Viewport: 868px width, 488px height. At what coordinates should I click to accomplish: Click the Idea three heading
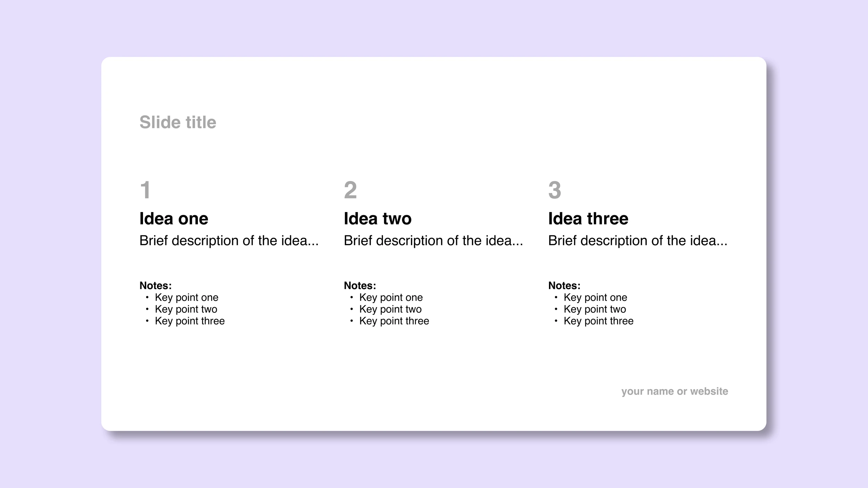(588, 218)
